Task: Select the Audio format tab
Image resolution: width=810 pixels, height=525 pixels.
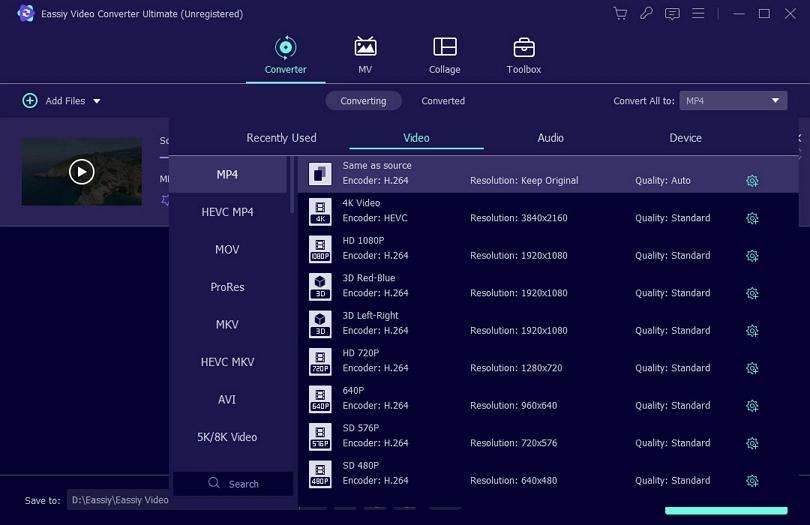Action: pos(550,138)
